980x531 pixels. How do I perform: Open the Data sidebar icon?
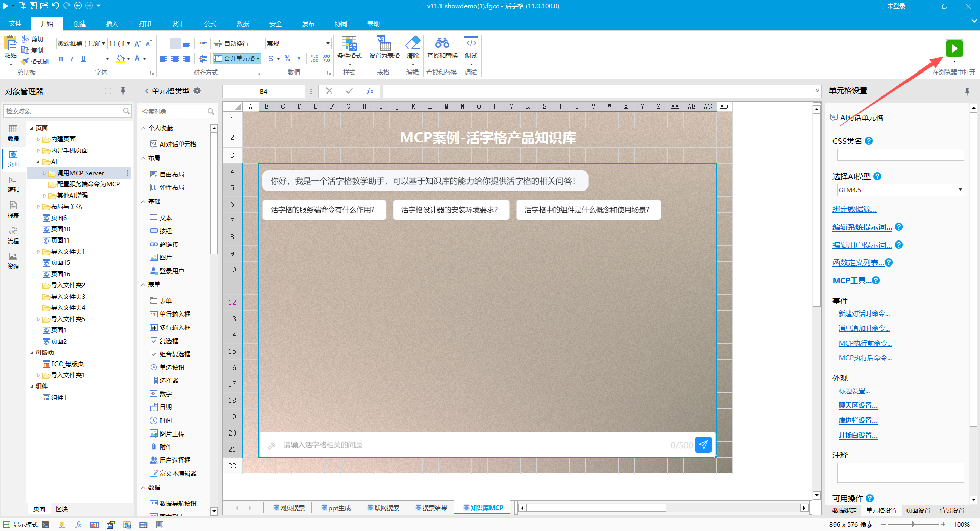[13, 133]
